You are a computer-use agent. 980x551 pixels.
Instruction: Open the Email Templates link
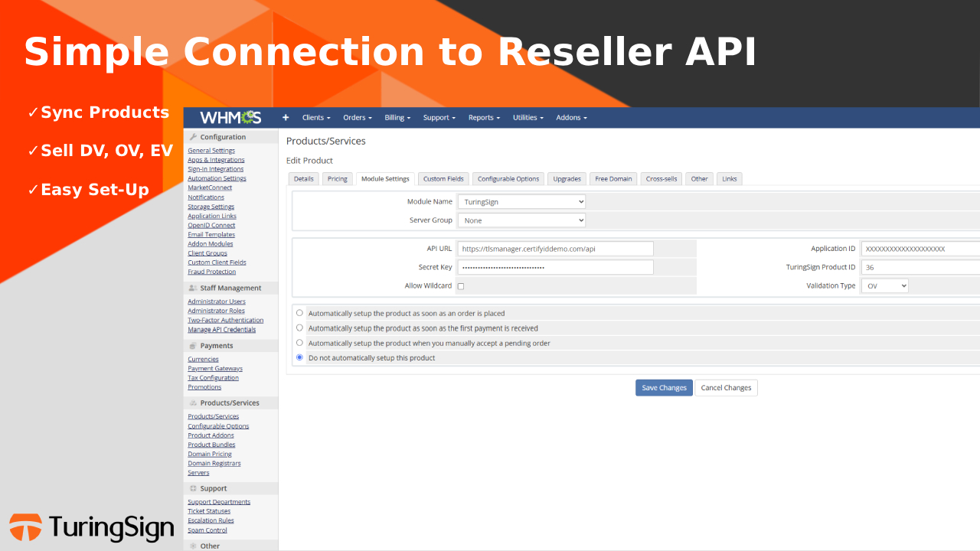pos(211,234)
